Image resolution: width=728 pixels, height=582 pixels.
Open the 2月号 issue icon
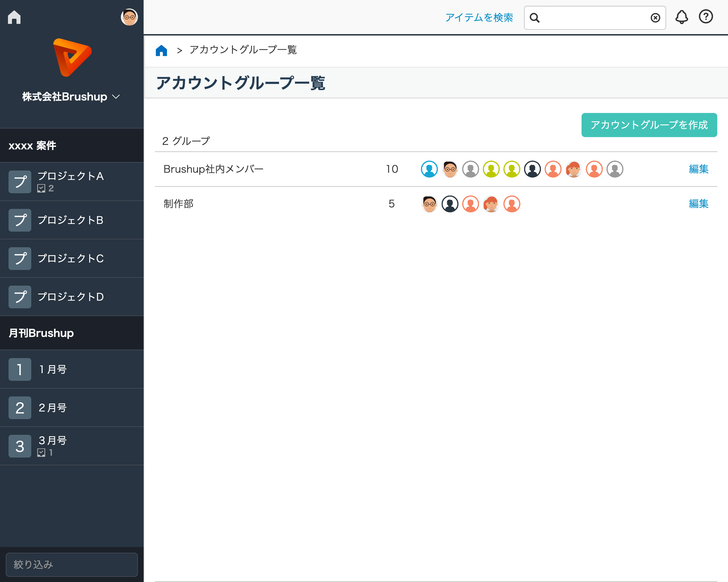tap(20, 408)
